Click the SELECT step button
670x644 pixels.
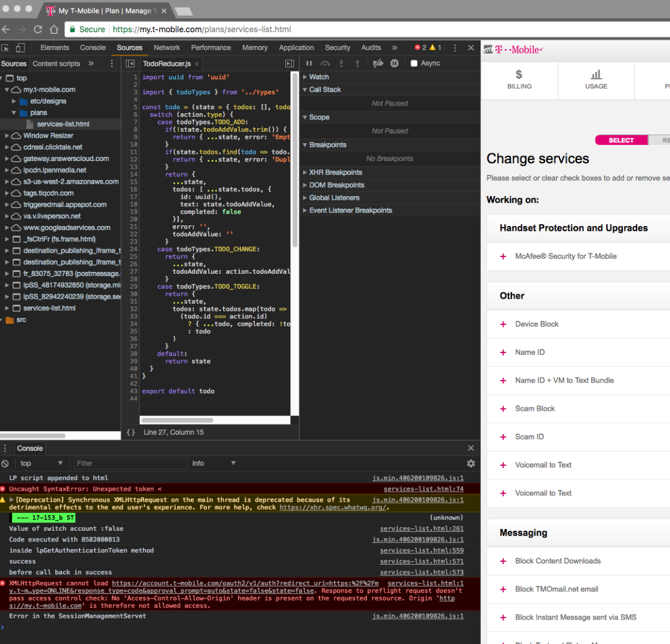click(x=621, y=140)
